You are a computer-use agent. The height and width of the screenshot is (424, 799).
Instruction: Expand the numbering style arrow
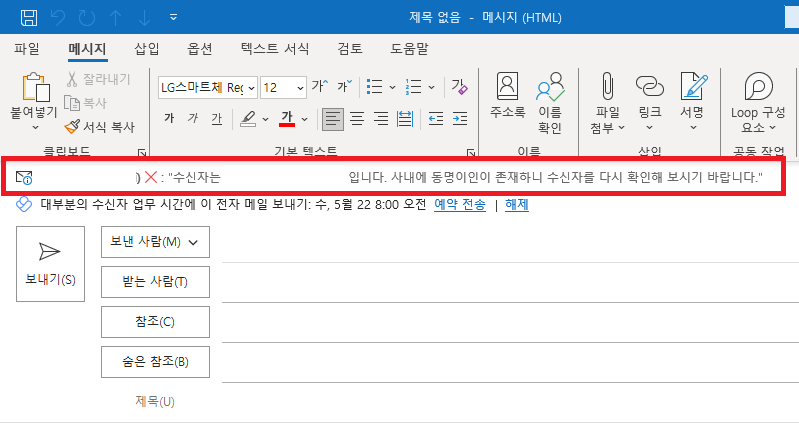pyautogui.click(x=432, y=87)
